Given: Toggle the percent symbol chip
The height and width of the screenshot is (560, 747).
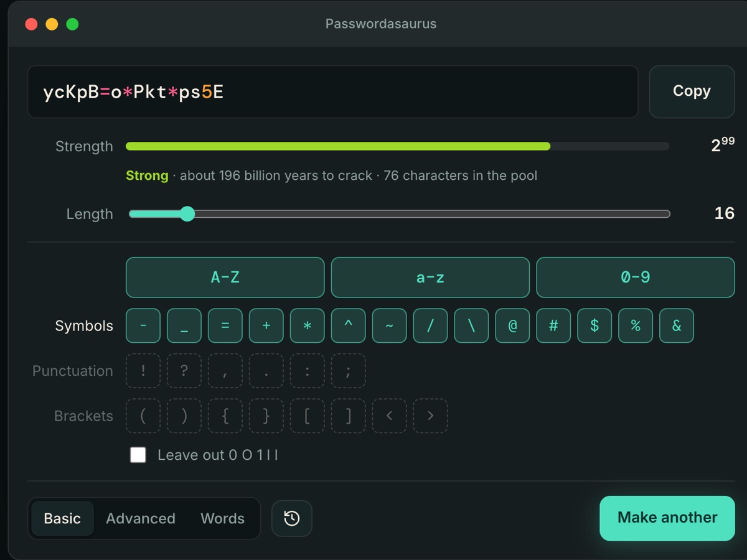Looking at the screenshot, I should [x=636, y=325].
